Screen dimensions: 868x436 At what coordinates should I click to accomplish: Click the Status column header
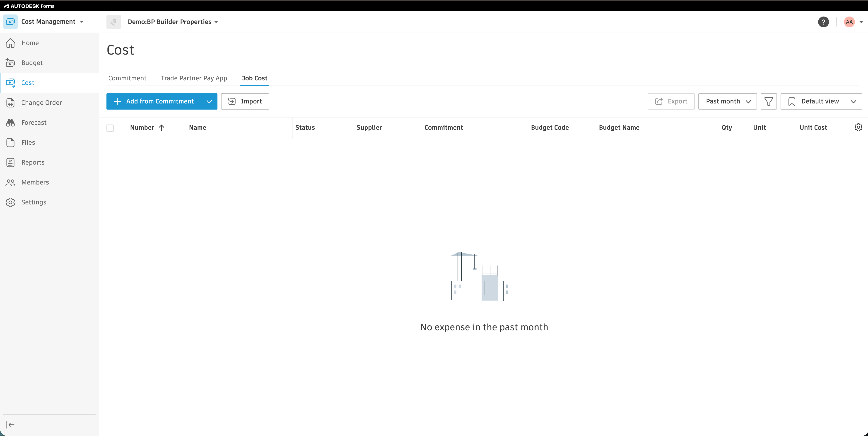click(x=305, y=128)
